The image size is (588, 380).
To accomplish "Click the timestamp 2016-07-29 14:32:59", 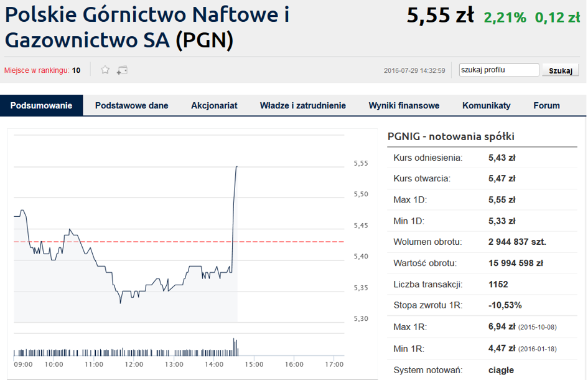I will click(414, 70).
